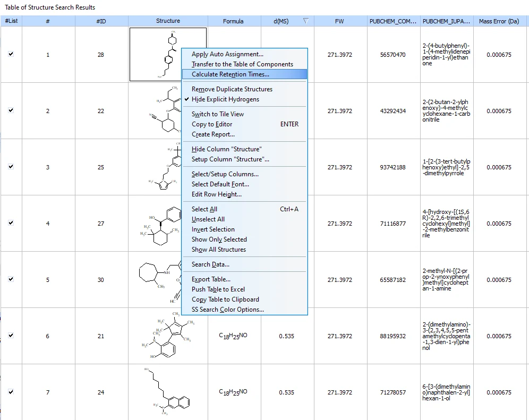Open Edit Row Height option

[245, 194]
